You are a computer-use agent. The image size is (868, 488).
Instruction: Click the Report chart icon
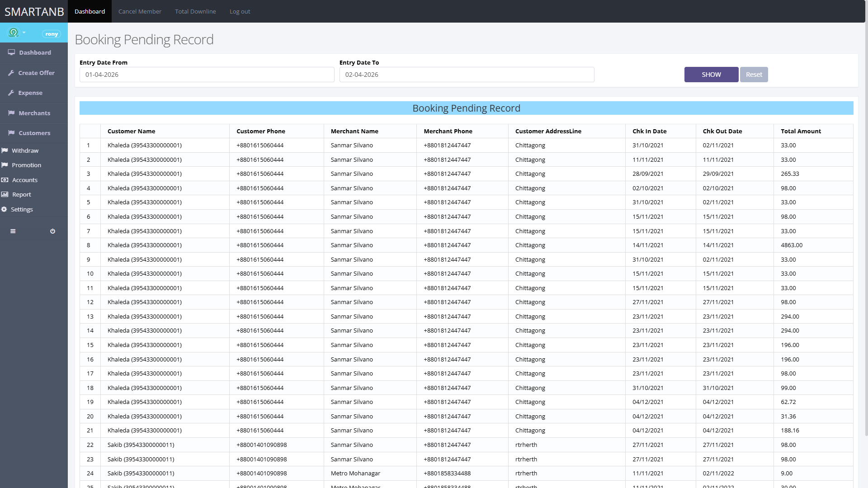click(5, 195)
